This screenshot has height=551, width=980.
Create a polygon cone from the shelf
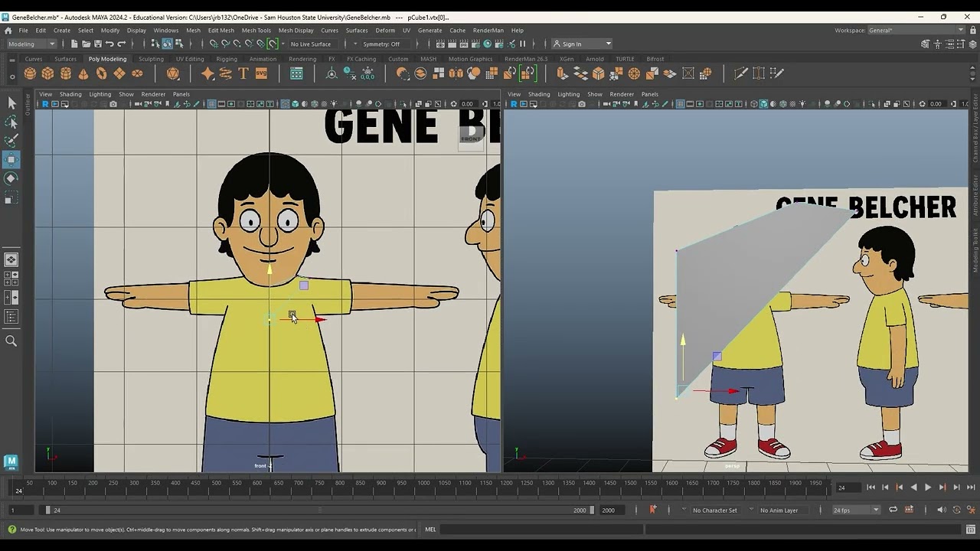[83, 73]
